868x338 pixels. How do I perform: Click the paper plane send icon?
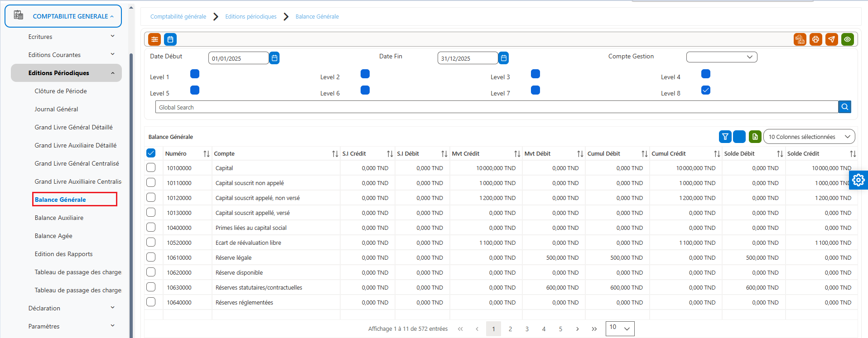(x=831, y=39)
